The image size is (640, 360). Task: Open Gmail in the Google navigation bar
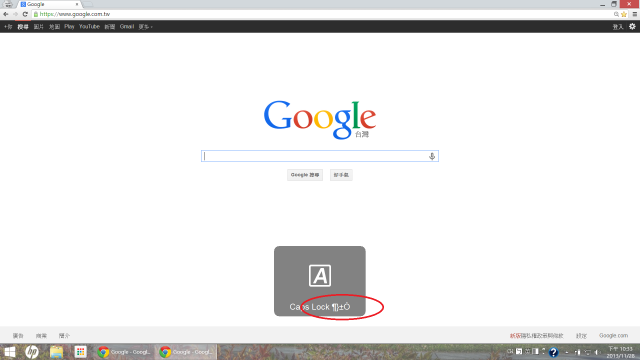click(127, 27)
